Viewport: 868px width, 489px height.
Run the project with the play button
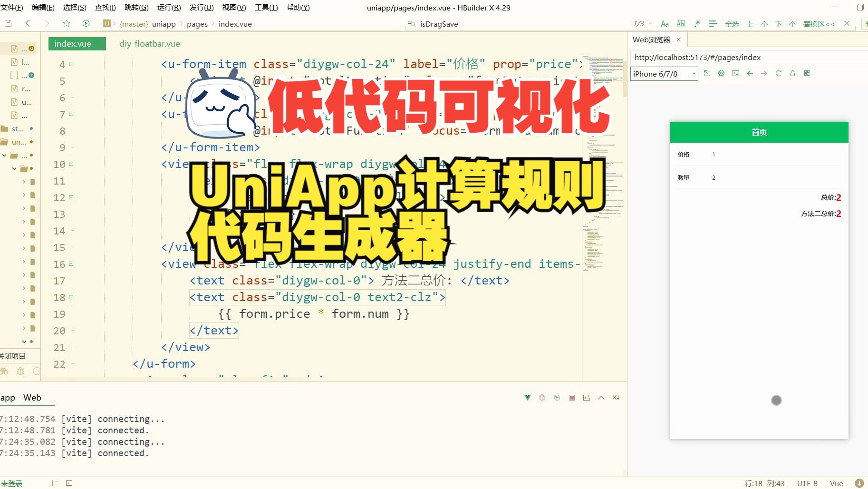point(86,23)
